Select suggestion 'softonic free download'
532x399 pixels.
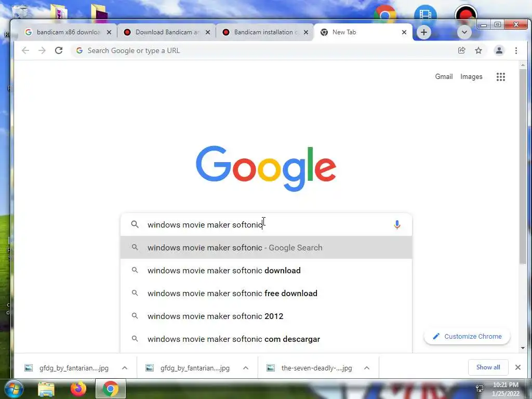(x=267, y=293)
